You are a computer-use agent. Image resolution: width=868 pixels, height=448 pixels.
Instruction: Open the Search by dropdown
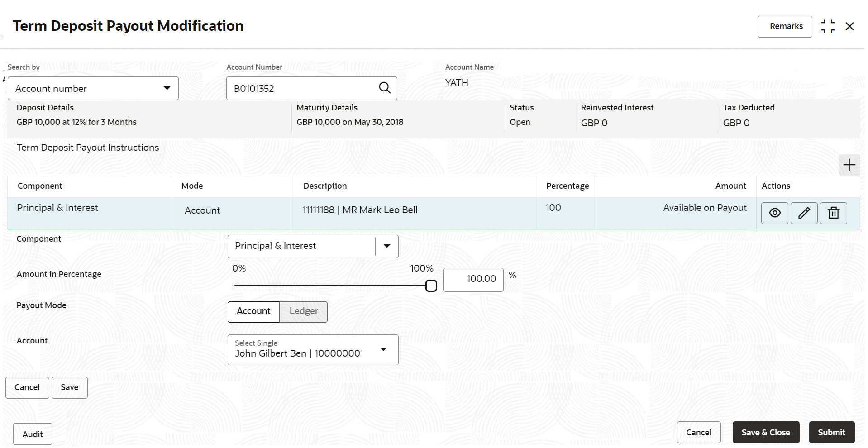(93, 88)
